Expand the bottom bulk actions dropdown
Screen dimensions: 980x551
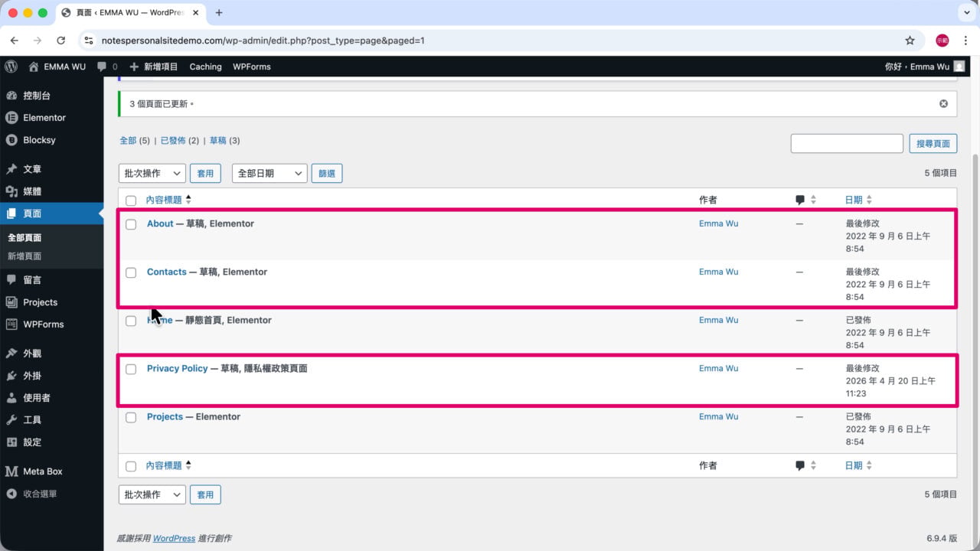point(152,494)
